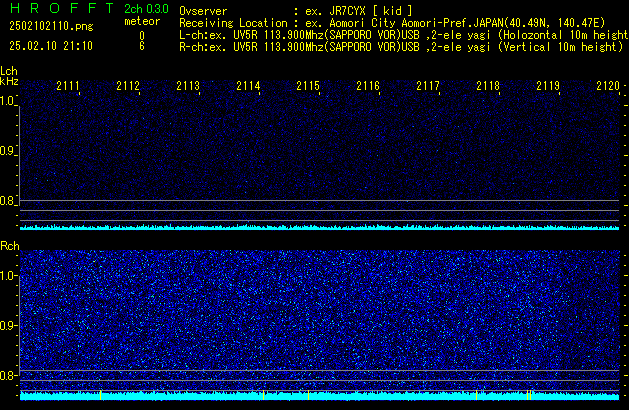Click the 'Receiving Location' line text

point(392,23)
